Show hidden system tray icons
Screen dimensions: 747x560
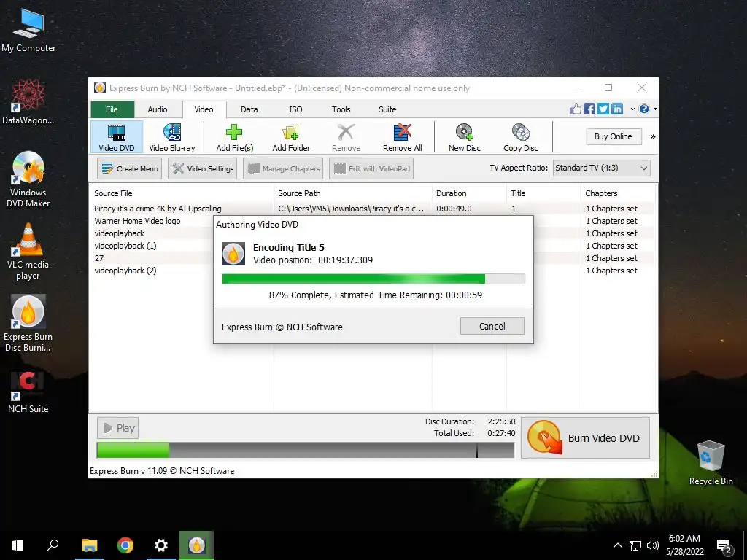click(617, 545)
